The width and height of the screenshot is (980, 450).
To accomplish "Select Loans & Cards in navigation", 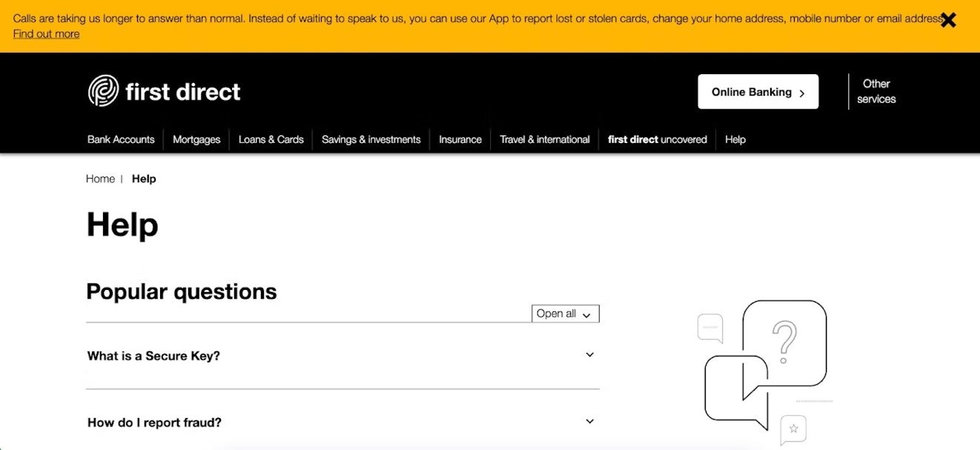I will (271, 139).
